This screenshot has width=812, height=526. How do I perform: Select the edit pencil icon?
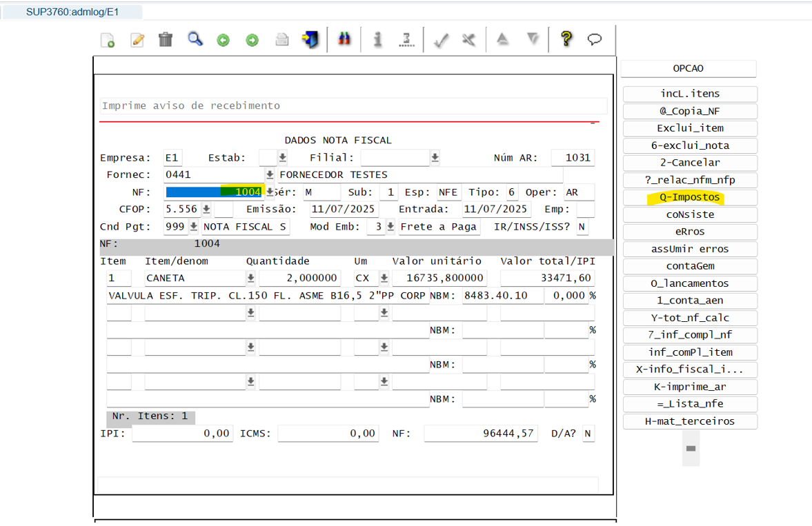[137, 39]
